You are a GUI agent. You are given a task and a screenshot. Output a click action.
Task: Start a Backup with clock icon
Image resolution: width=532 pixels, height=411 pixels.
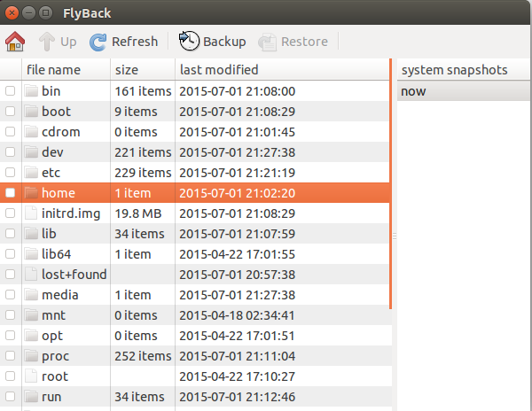(x=213, y=42)
